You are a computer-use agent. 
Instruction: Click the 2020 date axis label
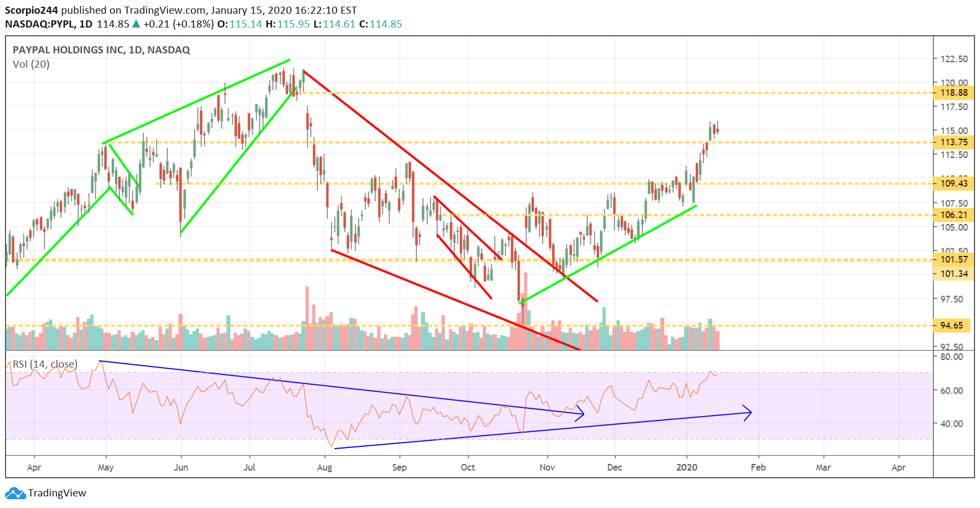[686, 467]
